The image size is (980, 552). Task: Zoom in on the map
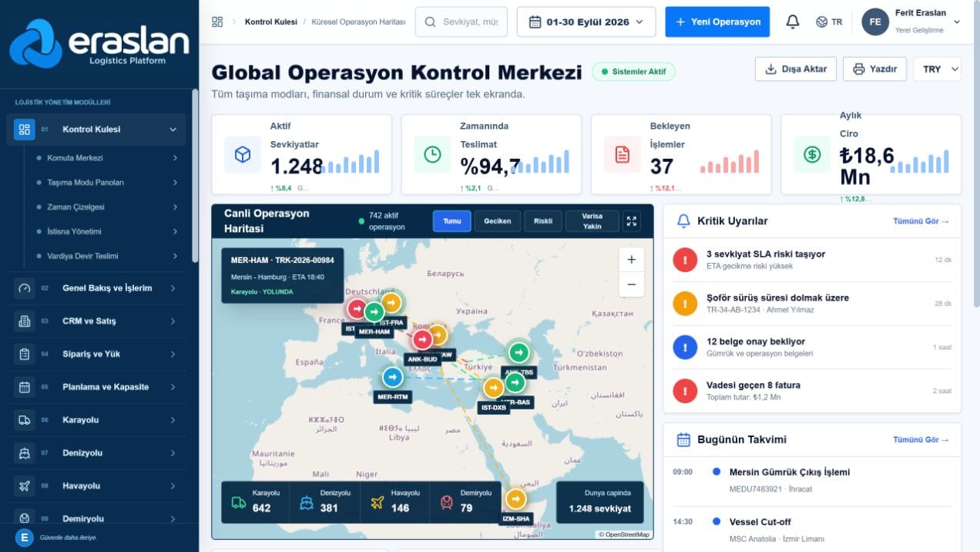[631, 260]
